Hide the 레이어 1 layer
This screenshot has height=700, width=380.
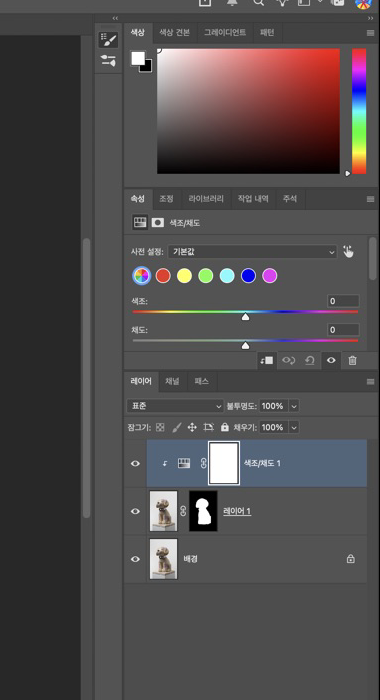click(x=135, y=511)
